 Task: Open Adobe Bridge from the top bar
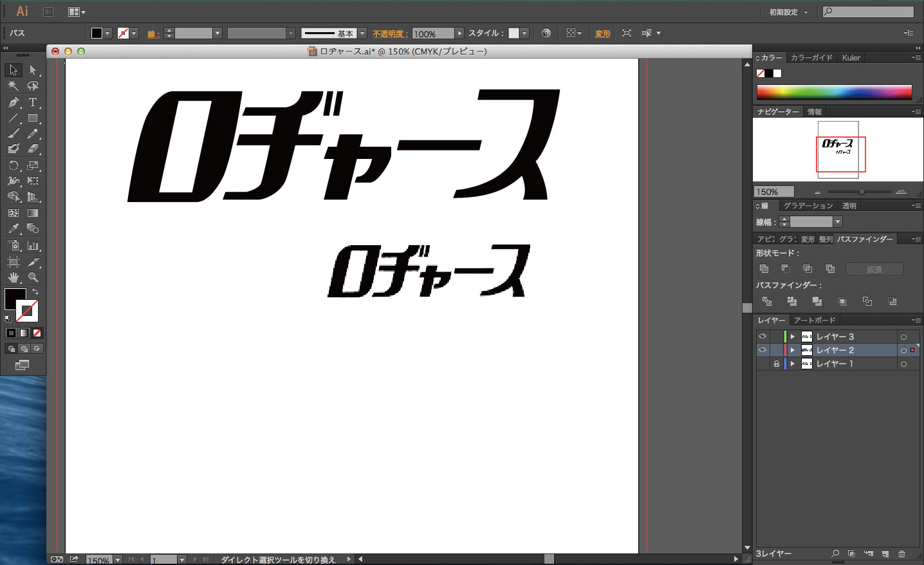(48, 12)
